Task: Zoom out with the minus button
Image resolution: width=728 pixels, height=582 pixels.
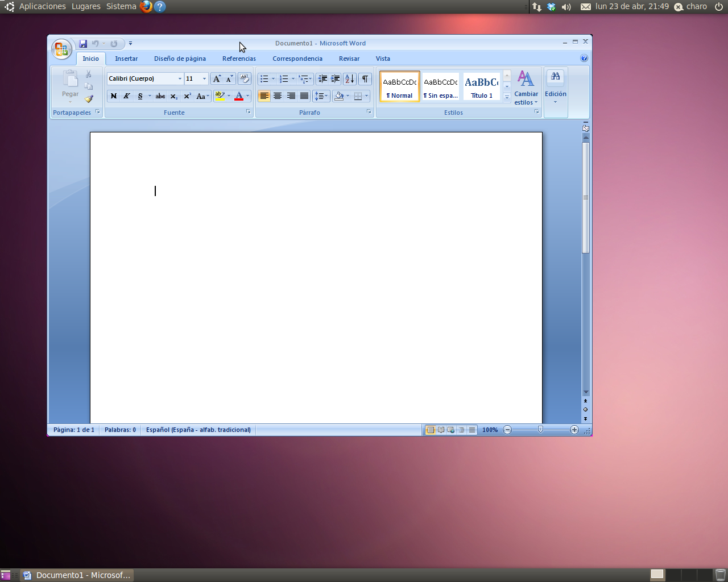Action: (507, 430)
